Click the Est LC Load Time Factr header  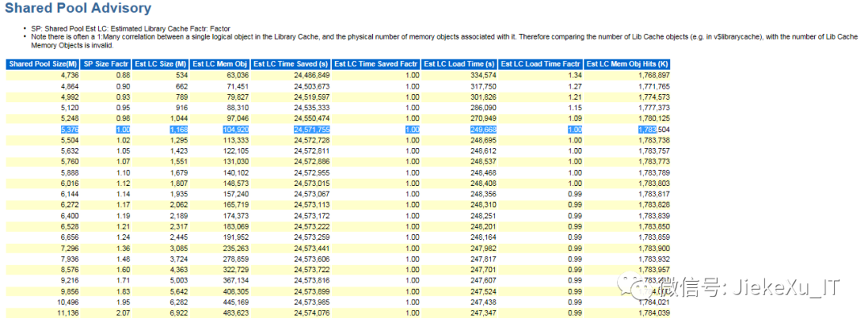541,64
